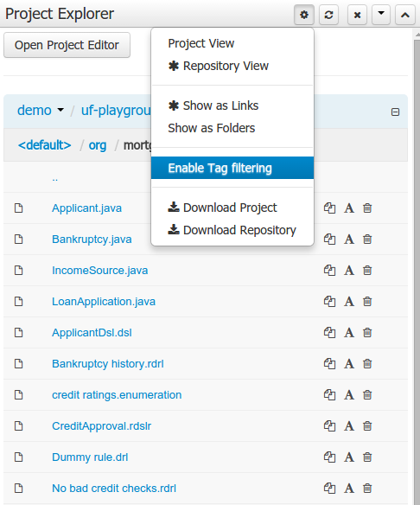Close Project Explorer with the x button
Viewport: 420px width, 505px height.
pos(357,15)
